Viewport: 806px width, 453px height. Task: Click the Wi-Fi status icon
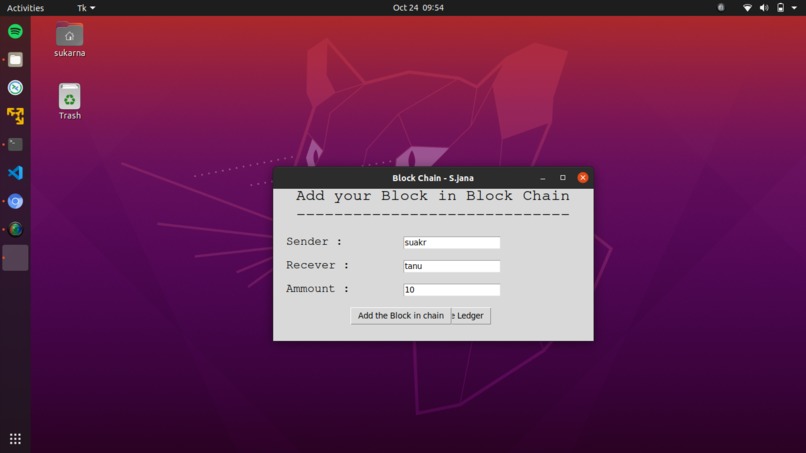pos(747,8)
